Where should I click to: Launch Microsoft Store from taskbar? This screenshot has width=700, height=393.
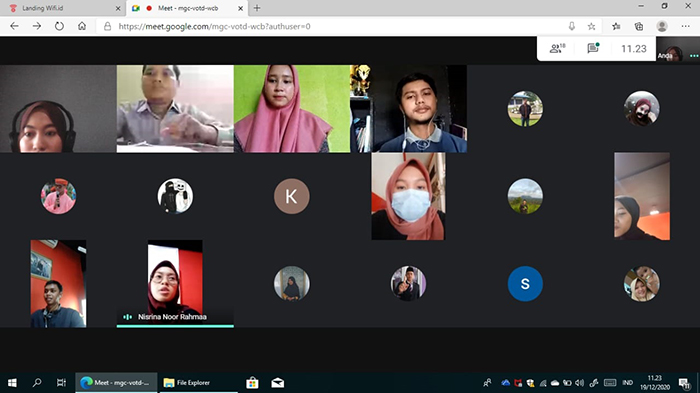pos(252,383)
